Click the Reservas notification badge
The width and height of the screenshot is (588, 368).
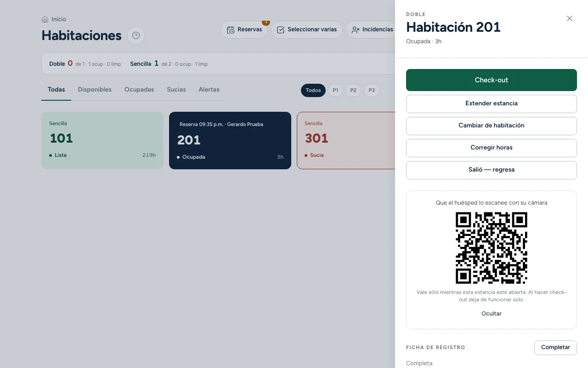pyautogui.click(x=266, y=23)
